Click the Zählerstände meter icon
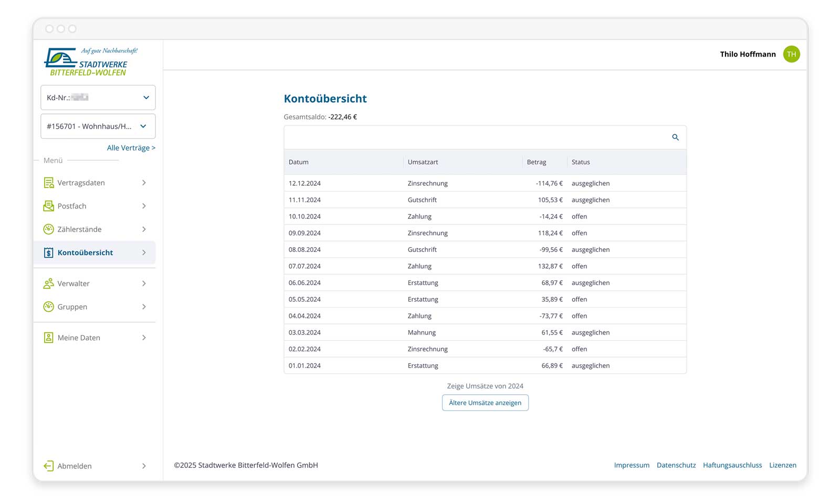Screen dimensions: 840x504 48,229
